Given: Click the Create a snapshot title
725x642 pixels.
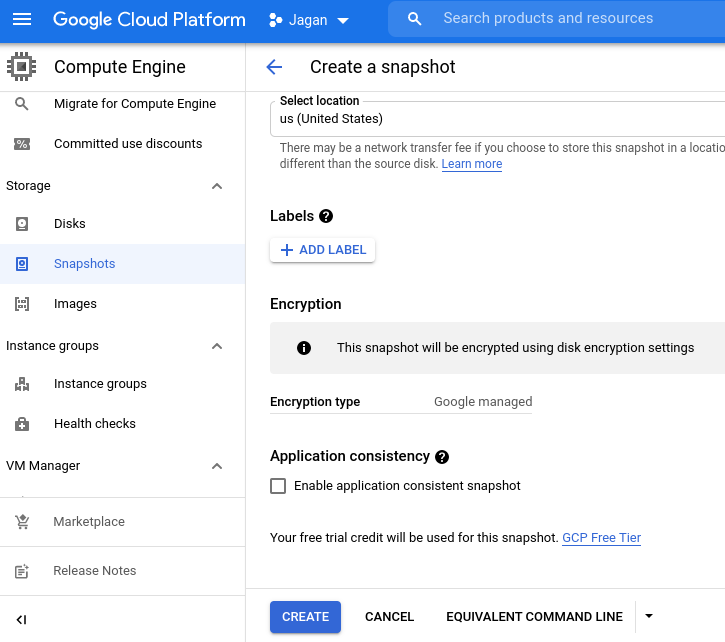Looking at the screenshot, I should point(382,67).
